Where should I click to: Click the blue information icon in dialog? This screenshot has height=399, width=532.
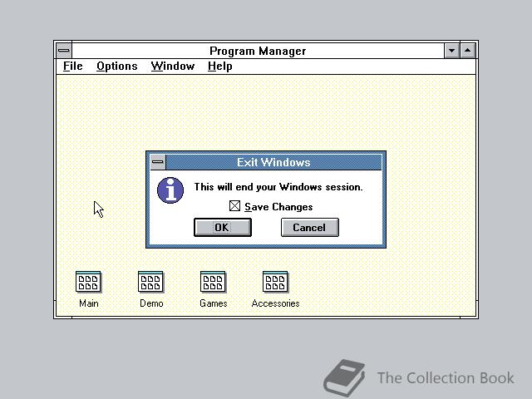[170, 190]
